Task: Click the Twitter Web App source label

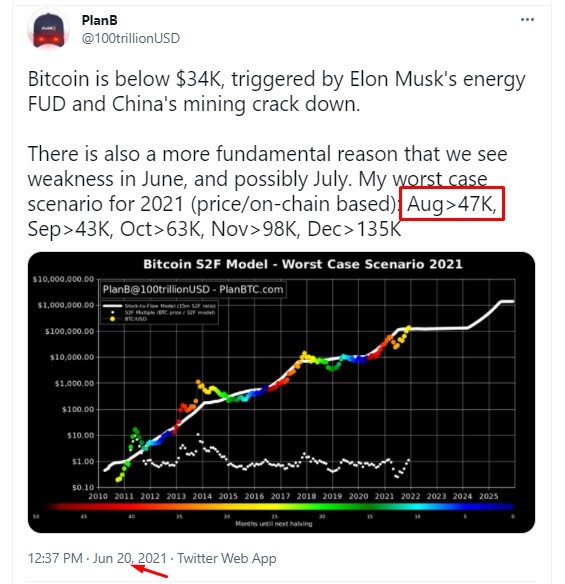Action: pos(226,558)
